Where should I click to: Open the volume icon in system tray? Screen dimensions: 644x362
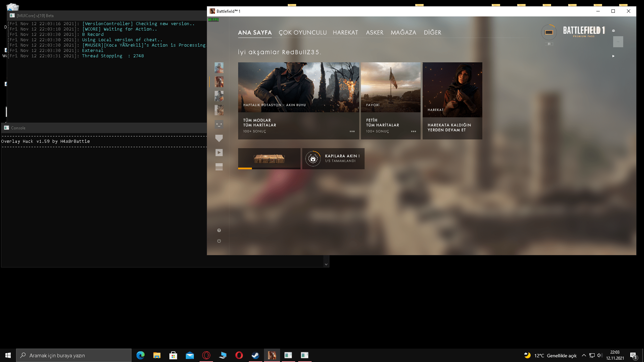[x=600, y=355]
